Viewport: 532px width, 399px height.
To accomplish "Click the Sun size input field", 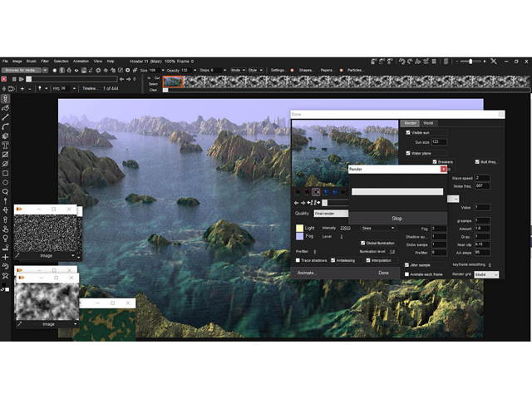I will pyautogui.click(x=439, y=142).
